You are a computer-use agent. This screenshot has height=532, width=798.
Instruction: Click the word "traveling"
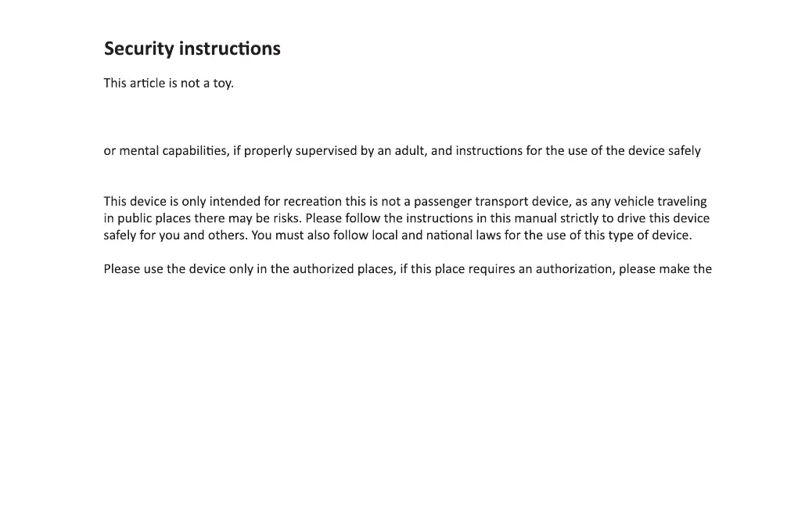pos(682,201)
